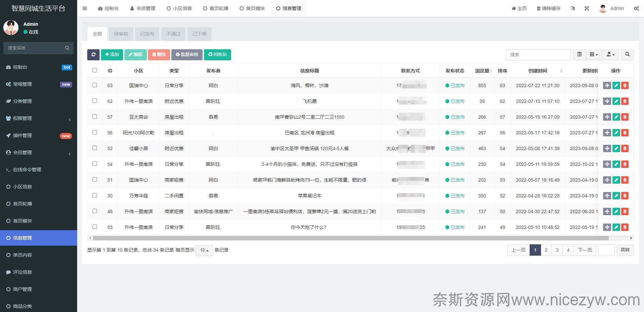The height and width of the screenshot is (312, 644).
Task: Open the settings gears icon at top right
Action: tap(636, 8)
